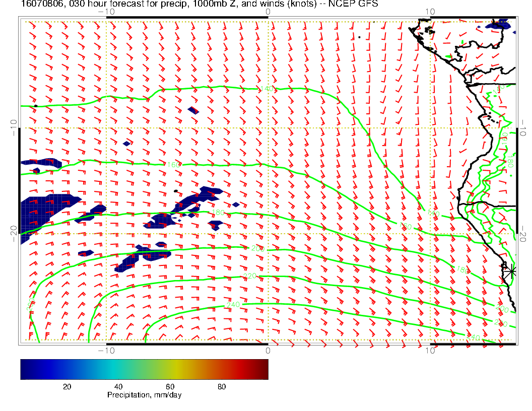The height and width of the screenshot is (411, 532).
Task: Click the 80 tick label under the colorbar
Action: point(222,387)
